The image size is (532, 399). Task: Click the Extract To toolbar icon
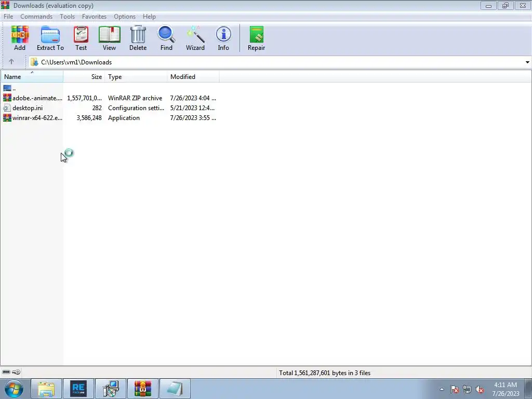click(x=50, y=38)
